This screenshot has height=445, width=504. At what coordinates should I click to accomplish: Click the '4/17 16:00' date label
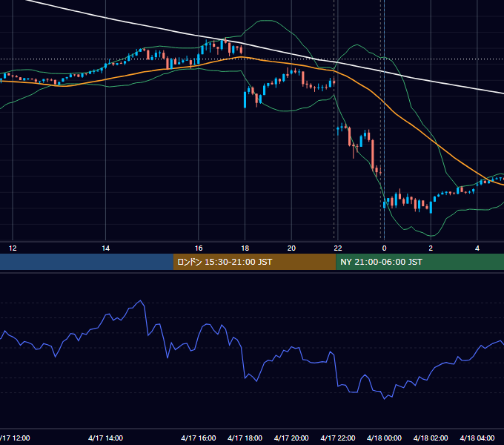199,438
